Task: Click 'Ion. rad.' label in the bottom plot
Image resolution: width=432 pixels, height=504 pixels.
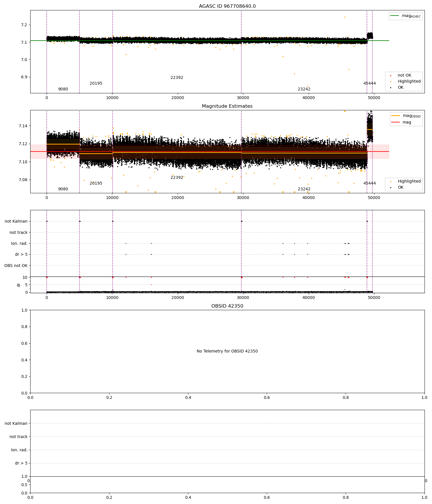Action: 19,450
